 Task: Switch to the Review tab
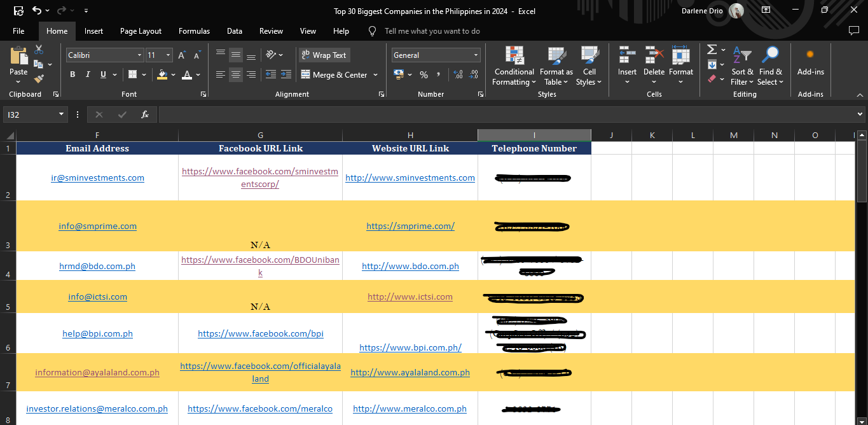tap(271, 31)
